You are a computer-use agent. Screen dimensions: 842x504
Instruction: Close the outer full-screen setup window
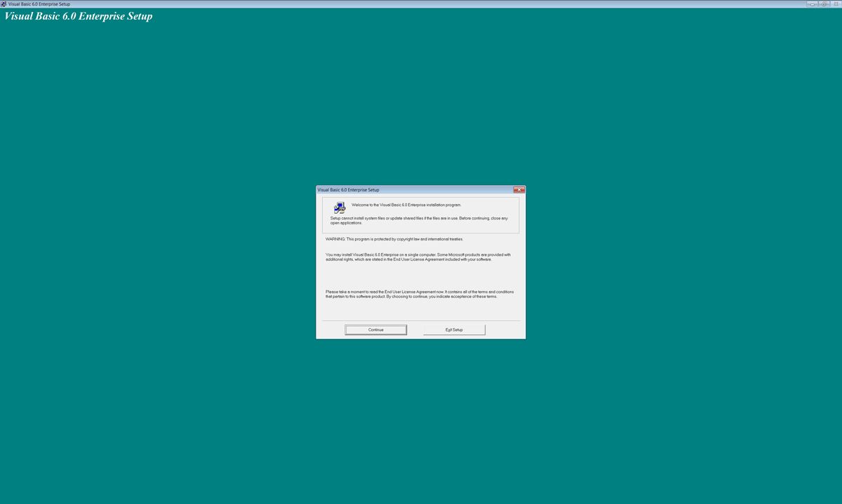click(x=835, y=4)
